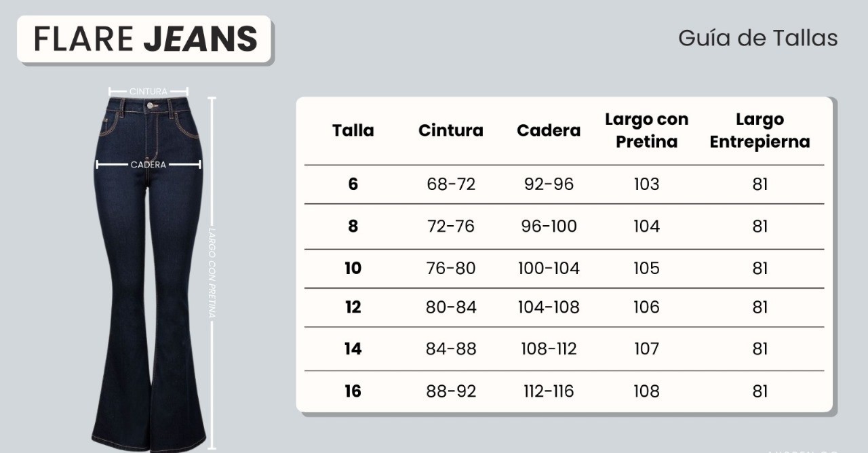Viewport: 868px width, 453px height.
Task: Click the Guía de Tallas heading
Action: (757, 38)
